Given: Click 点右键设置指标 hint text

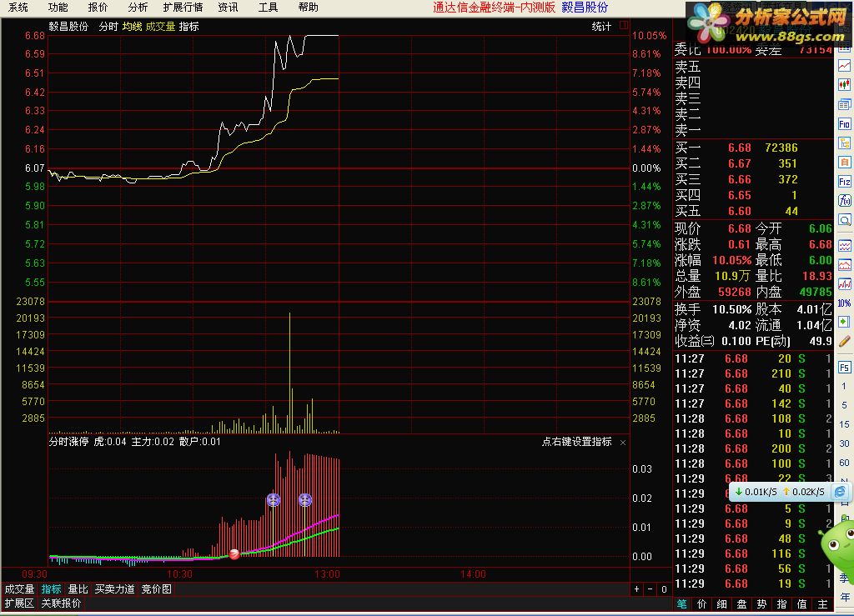Looking at the screenshot, I should point(577,442).
